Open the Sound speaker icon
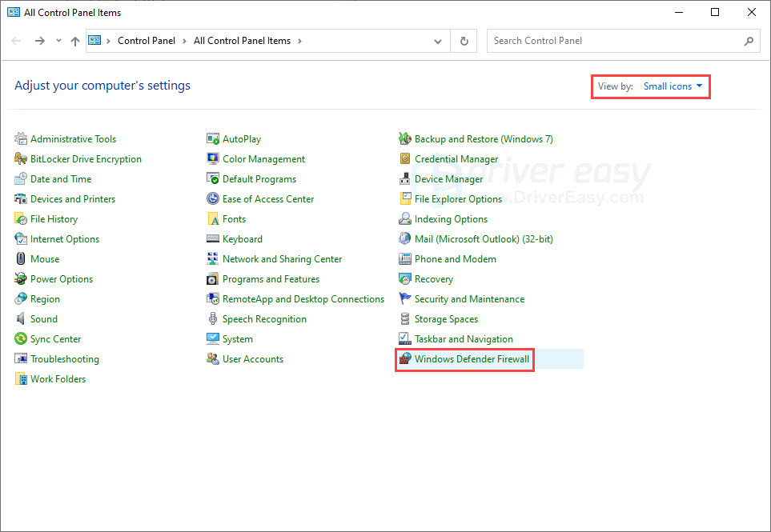The height and width of the screenshot is (532, 771). point(21,319)
